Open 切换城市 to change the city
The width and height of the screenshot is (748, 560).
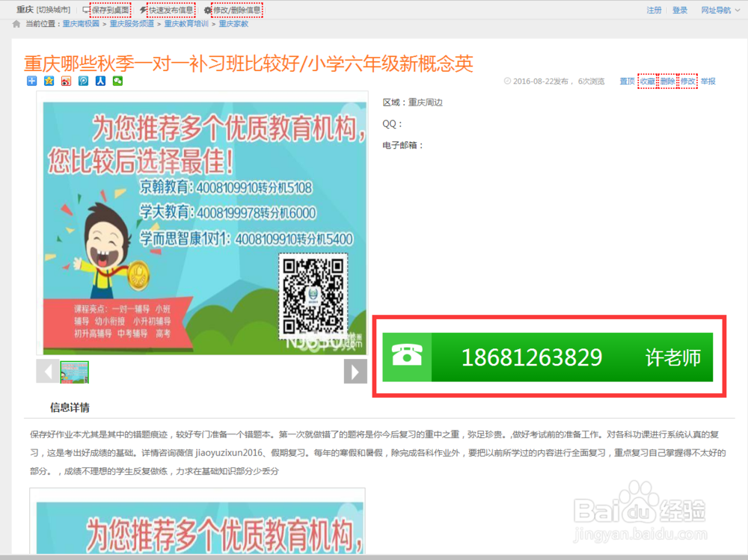point(54,9)
